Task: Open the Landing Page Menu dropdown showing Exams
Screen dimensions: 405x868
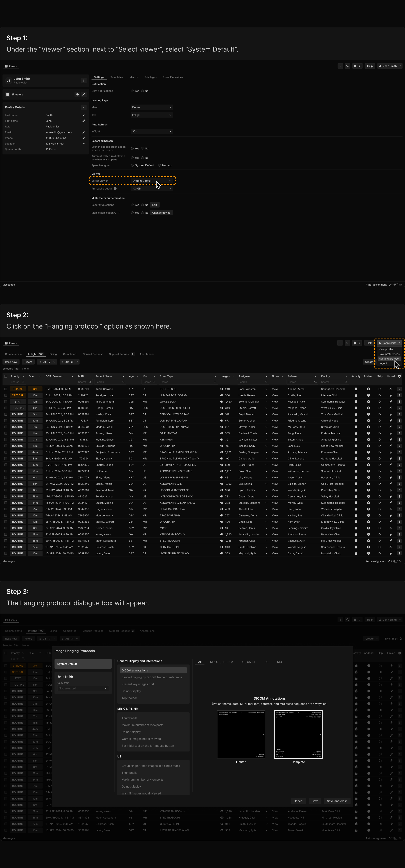Action: (x=152, y=107)
